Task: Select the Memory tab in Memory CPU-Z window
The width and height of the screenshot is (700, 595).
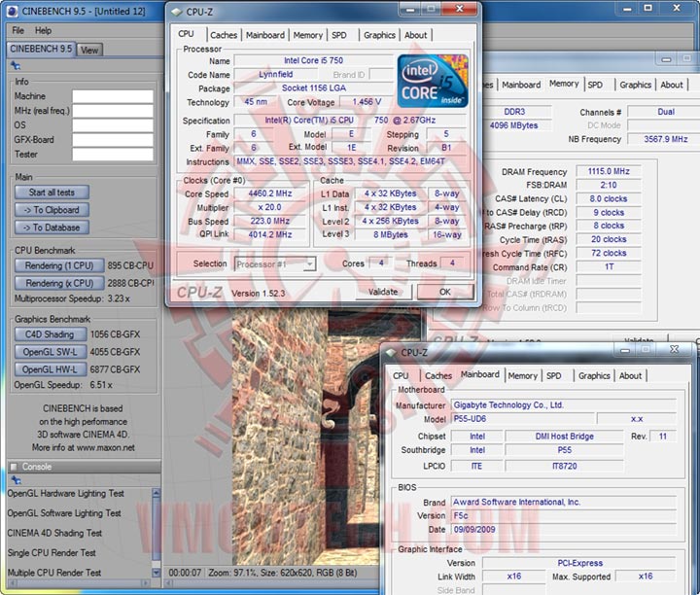Action: pyautogui.click(x=564, y=84)
